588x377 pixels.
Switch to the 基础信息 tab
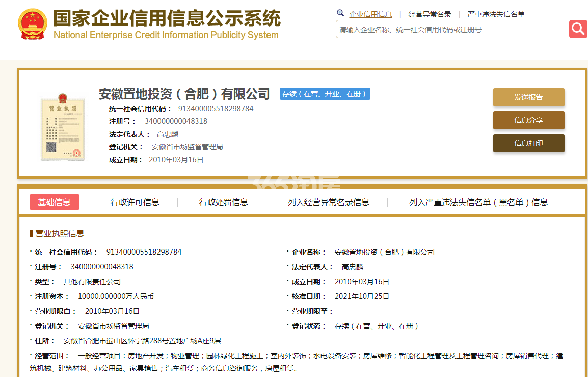(55, 202)
